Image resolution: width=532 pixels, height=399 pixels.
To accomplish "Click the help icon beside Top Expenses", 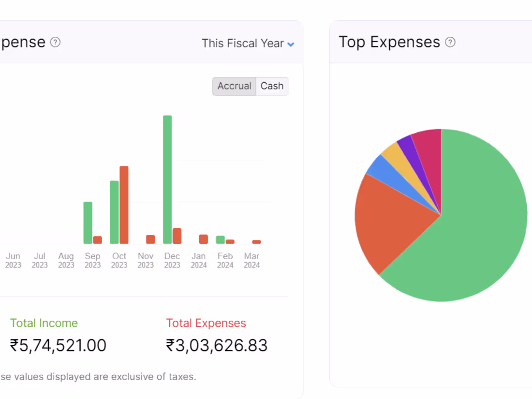I will tap(450, 42).
